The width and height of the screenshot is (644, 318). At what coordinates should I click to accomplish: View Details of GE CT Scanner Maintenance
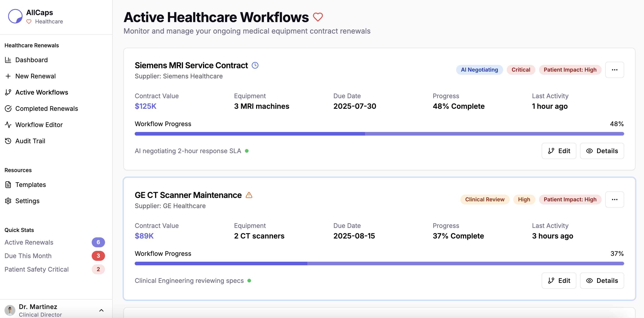[x=602, y=281]
